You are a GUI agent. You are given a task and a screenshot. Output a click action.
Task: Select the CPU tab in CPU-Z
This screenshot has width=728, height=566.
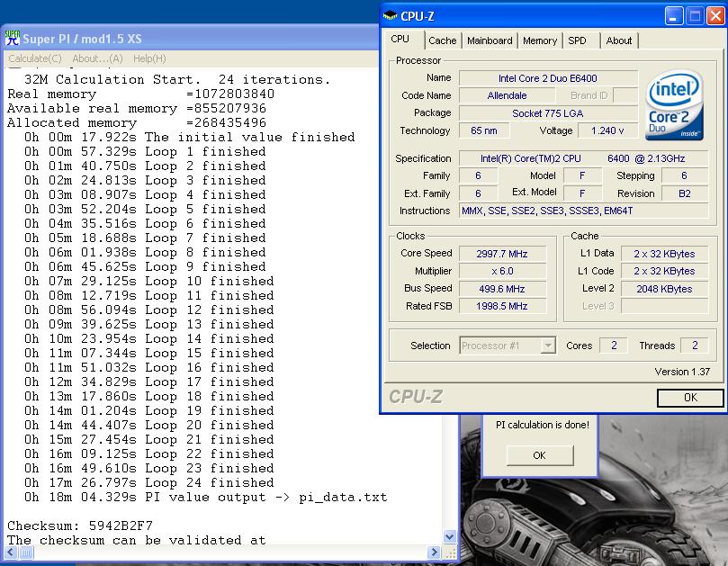400,39
